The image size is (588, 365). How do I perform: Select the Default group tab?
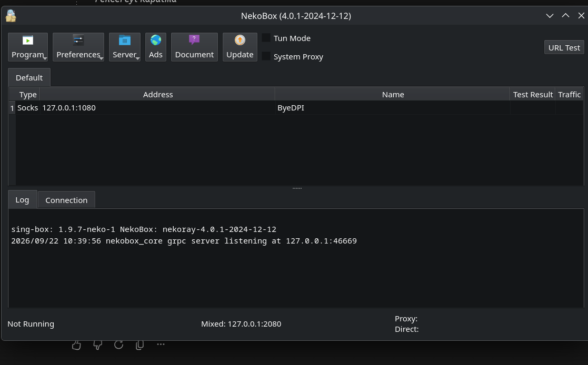[x=29, y=77]
